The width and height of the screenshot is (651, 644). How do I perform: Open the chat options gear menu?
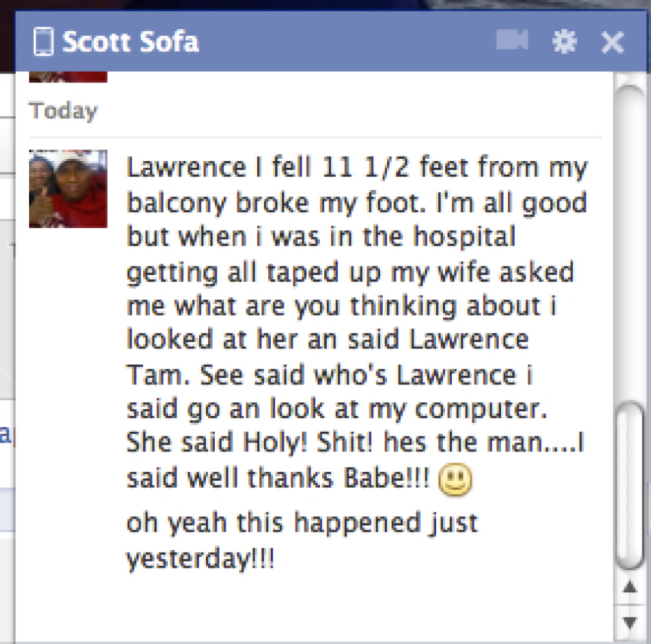coord(565,41)
